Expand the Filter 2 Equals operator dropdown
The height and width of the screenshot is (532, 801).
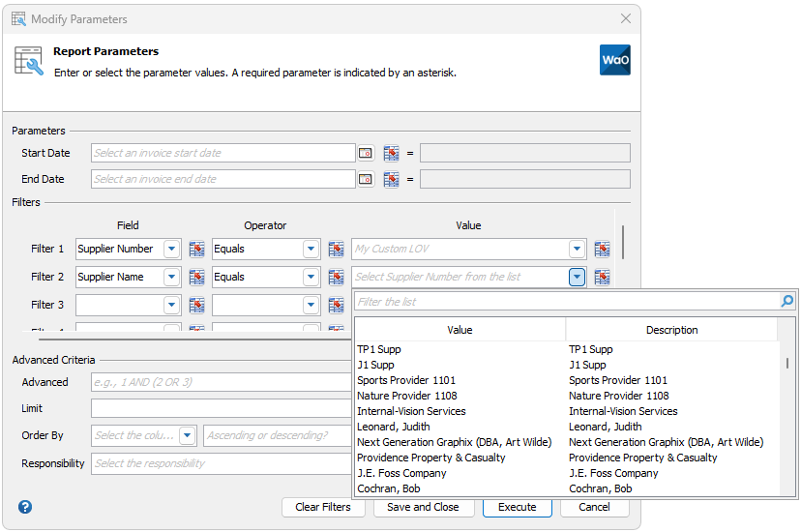pos(311,277)
